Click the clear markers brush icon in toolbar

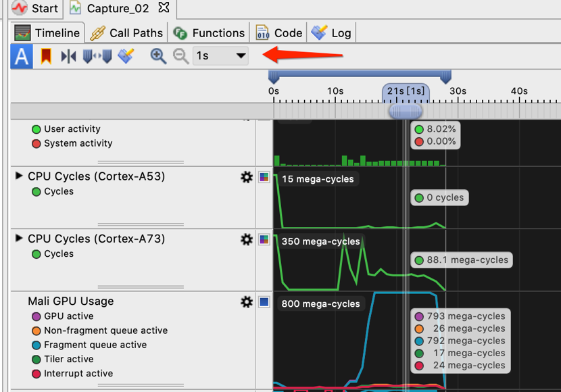126,56
